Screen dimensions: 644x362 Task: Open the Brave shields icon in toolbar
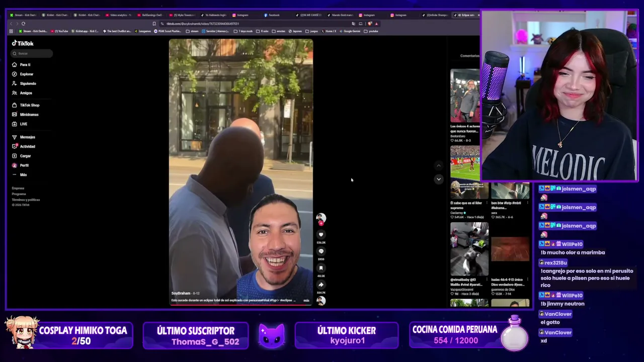point(370,24)
